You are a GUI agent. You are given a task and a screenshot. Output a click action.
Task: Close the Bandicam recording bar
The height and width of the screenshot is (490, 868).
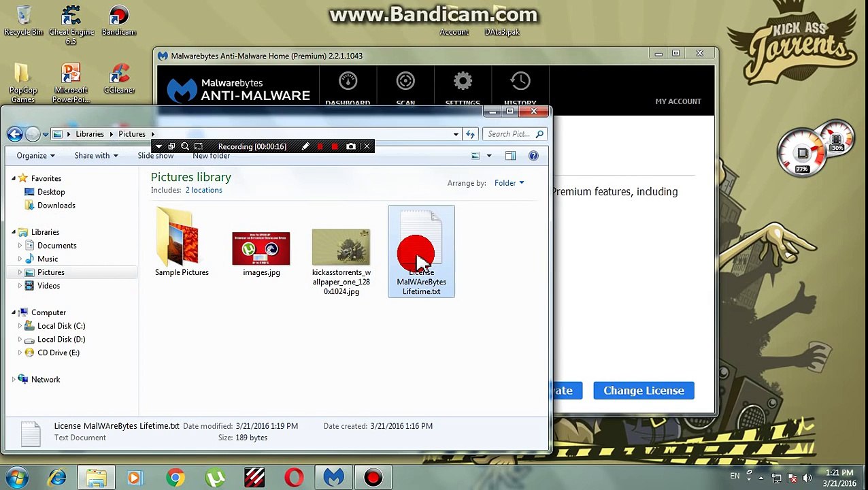click(367, 146)
